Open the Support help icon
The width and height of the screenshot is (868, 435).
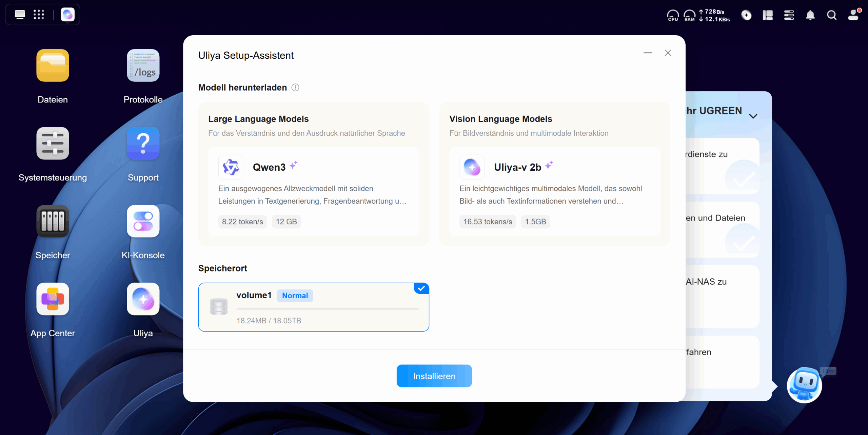click(143, 143)
